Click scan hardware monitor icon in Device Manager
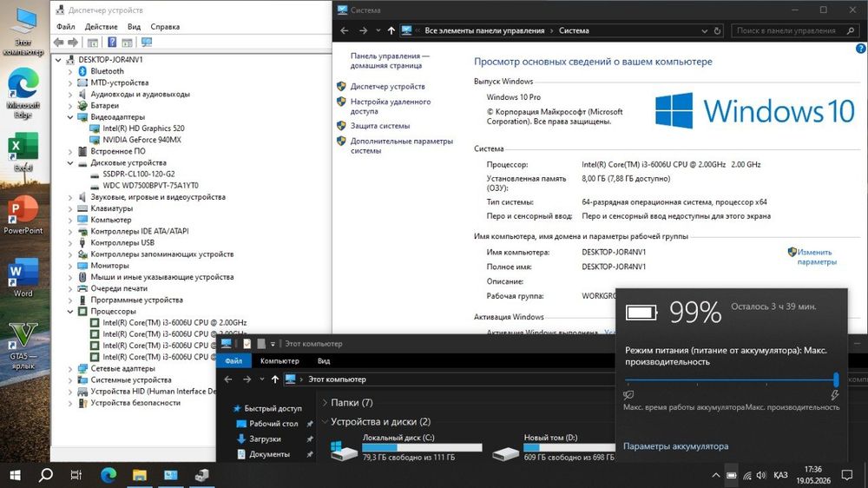Image resolution: width=868 pixels, height=488 pixels. click(147, 42)
